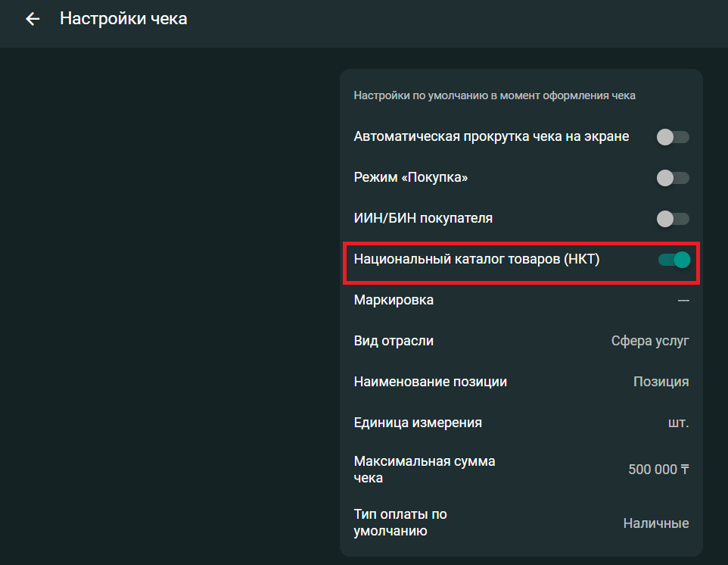Viewport: 728px width, 565px height.
Task: Change Вид отрасли value Сфера услуг
Action: point(649,341)
